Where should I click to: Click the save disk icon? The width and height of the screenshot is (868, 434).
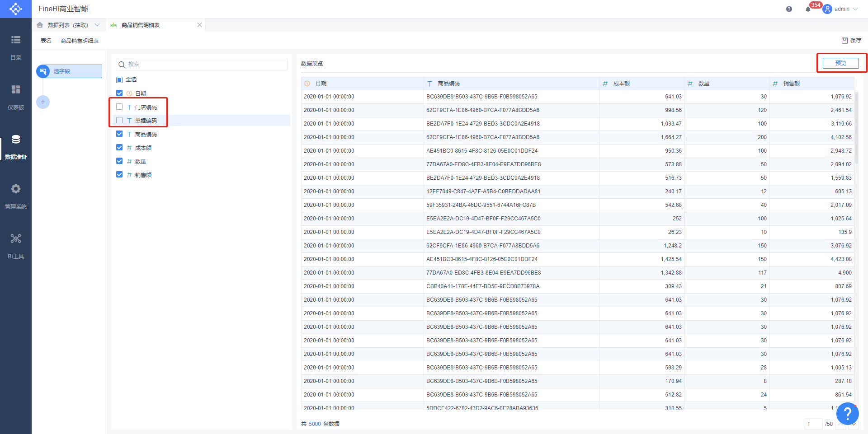[x=844, y=40]
